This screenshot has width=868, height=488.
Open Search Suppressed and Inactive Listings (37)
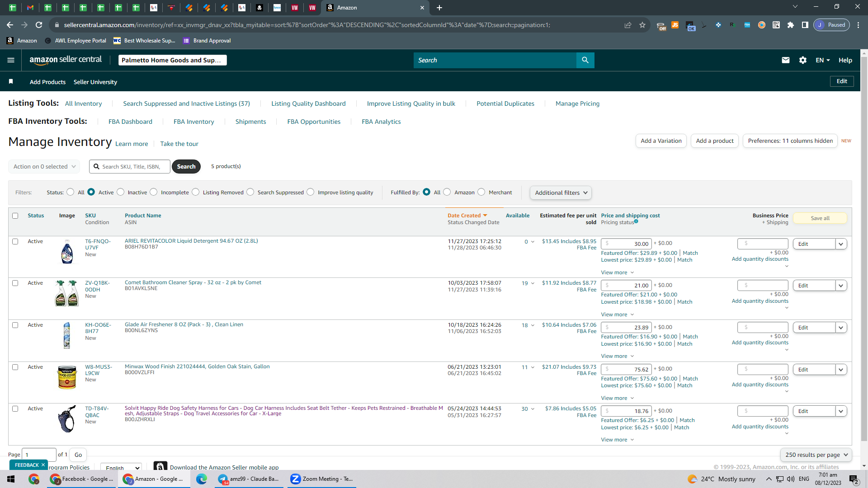pyautogui.click(x=186, y=103)
